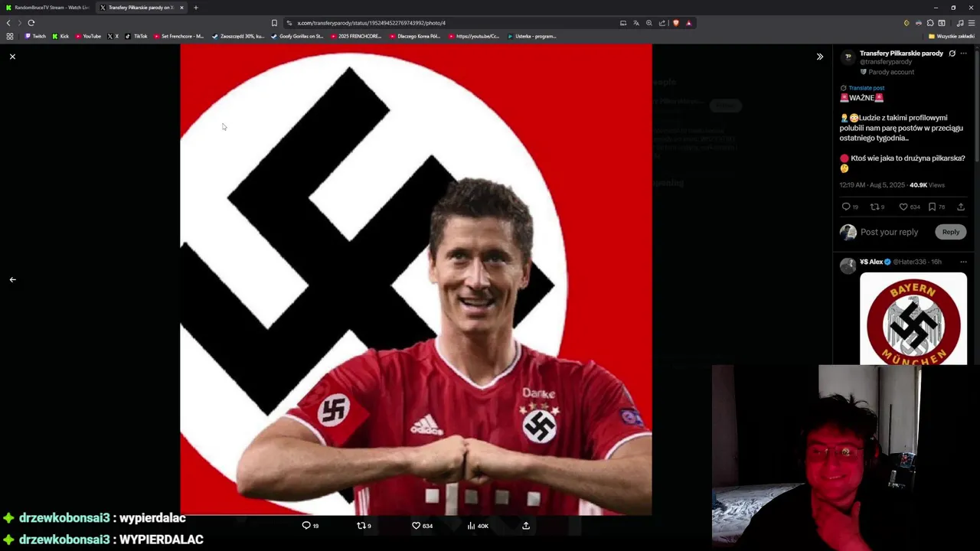Close the Transfery Piłkarskie parody tab
This screenshot has height=551, width=980.
181,8
